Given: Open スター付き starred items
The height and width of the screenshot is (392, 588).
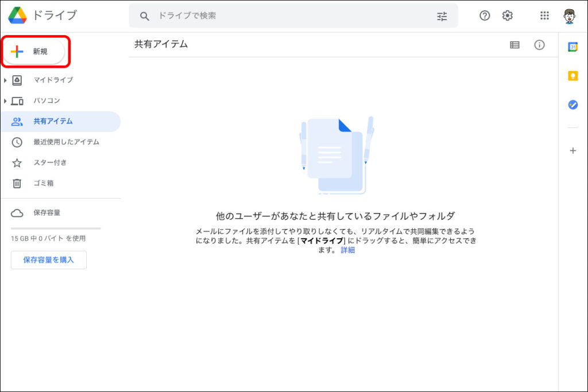Looking at the screenshot, I should (x=50, y=162).
